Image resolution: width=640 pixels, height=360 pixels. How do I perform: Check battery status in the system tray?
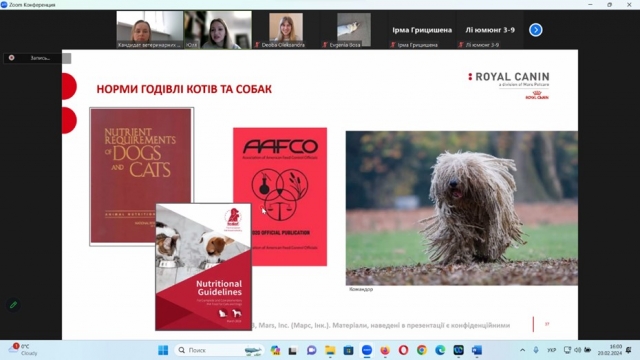click(588, 350)
